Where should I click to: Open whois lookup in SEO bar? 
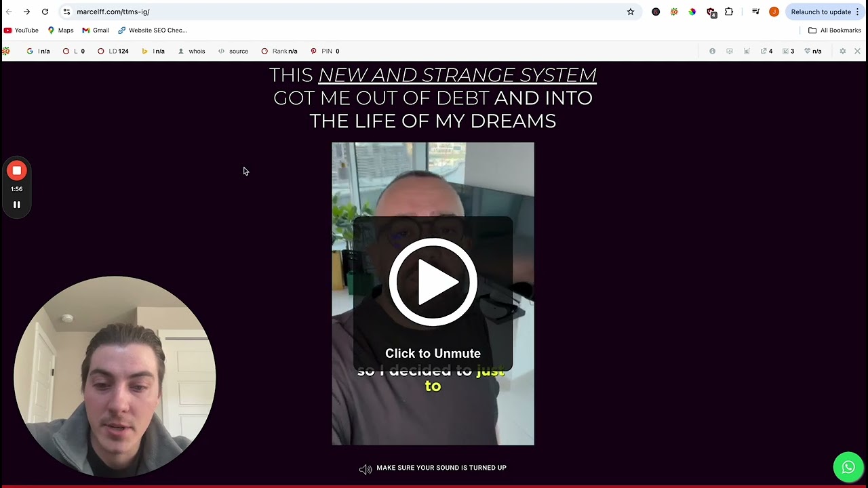[191, 51]
